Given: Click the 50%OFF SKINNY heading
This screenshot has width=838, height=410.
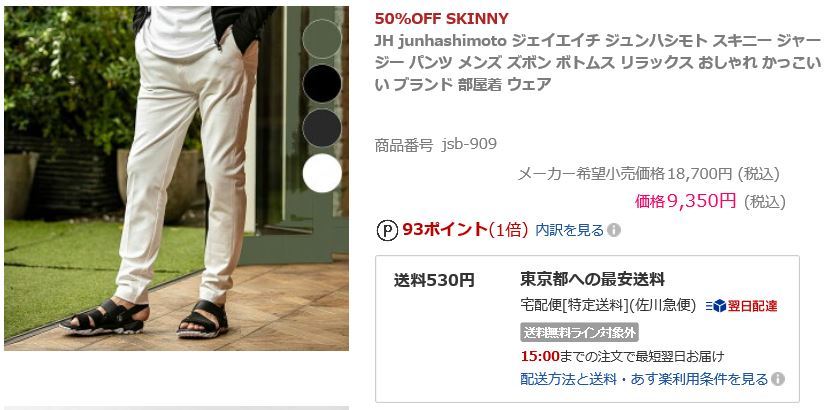Looking at the screenshot, I should pos(441,19).
